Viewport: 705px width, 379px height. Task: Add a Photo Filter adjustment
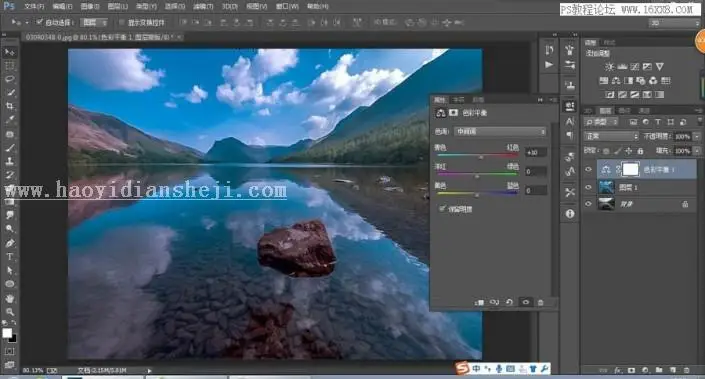[641, 80]
